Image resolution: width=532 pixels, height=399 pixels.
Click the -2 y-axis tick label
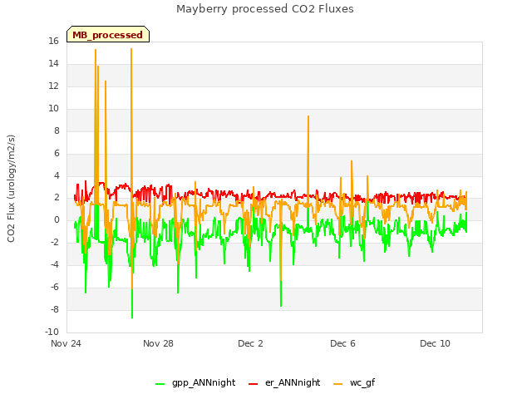click(x=55, y=243)
